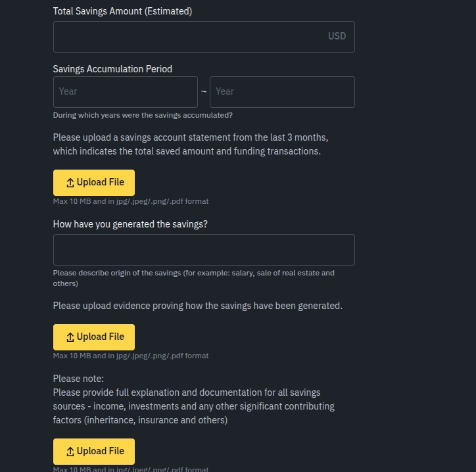Click the 'Total Savings Amount (Estimated)' label
Screen dimensions: 476x472
click(x=122, y=12)
